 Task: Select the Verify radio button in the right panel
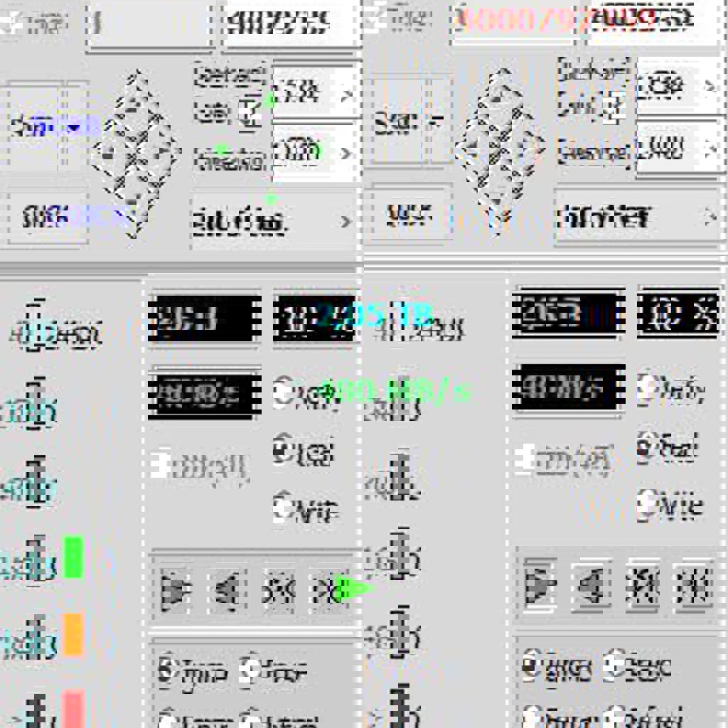(647, 388)
